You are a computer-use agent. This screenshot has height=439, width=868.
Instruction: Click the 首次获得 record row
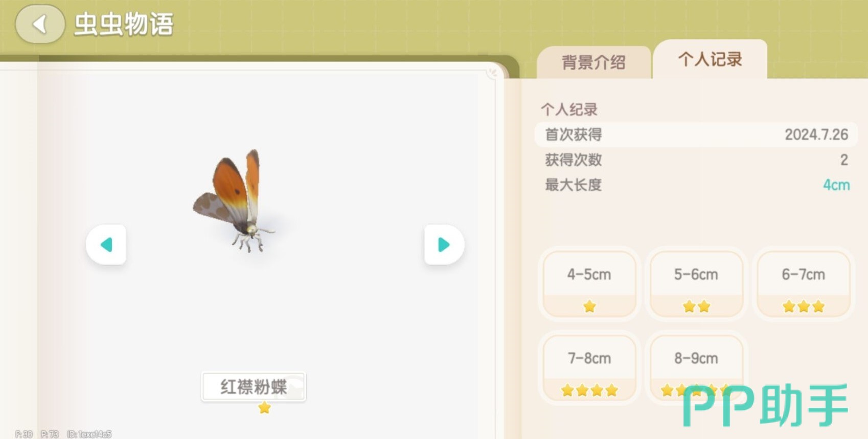(696, 135)
